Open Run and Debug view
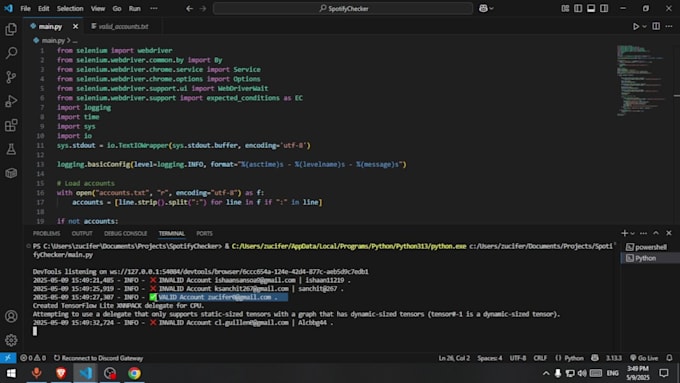This screenshot has width=680, height=383. click(x=11, y=101)
